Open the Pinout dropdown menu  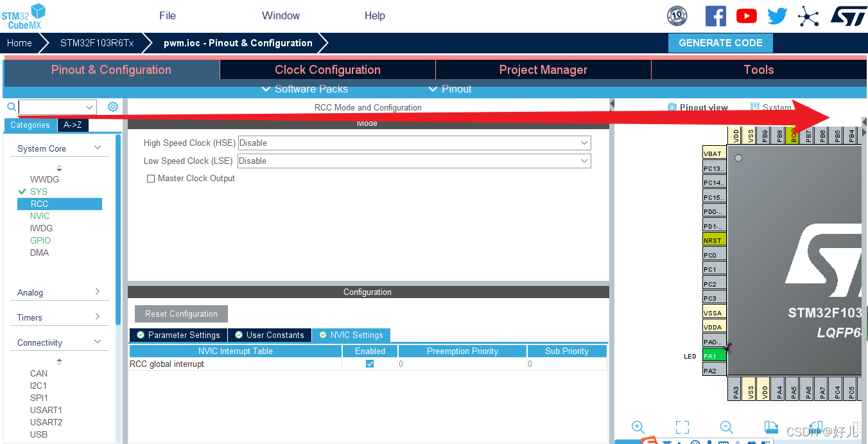[x=450, y=89]
